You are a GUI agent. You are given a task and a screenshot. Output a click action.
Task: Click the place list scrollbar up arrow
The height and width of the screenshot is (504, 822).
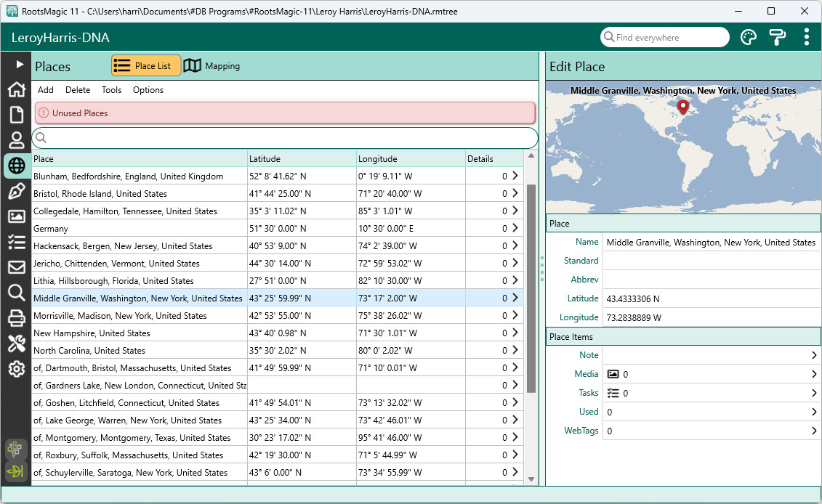(x=531, y=155)
